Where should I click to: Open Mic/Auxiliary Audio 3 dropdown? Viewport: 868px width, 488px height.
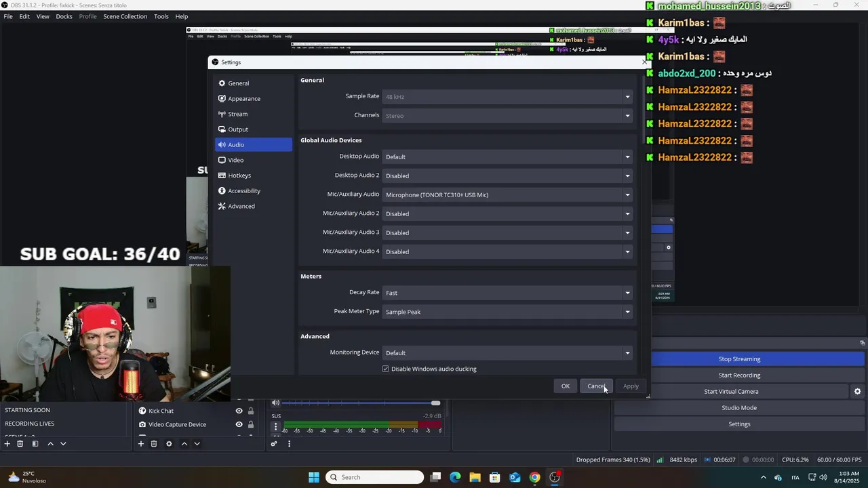(x=508, y=232)
